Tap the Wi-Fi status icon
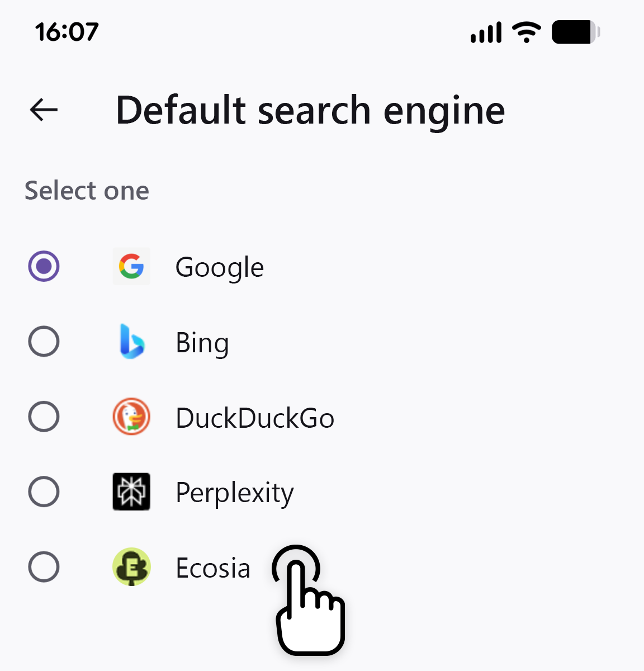The height and width of the screenshot is (671, 644). coord(526,32)
